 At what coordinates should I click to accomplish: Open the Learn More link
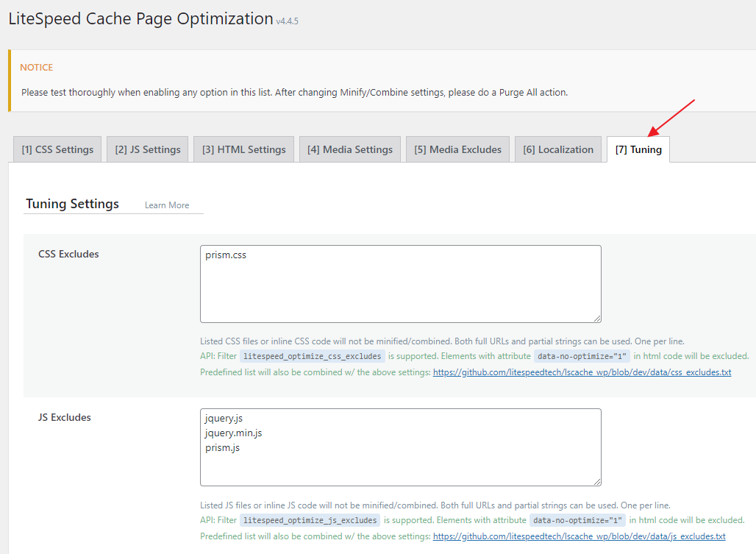(167, 205)
